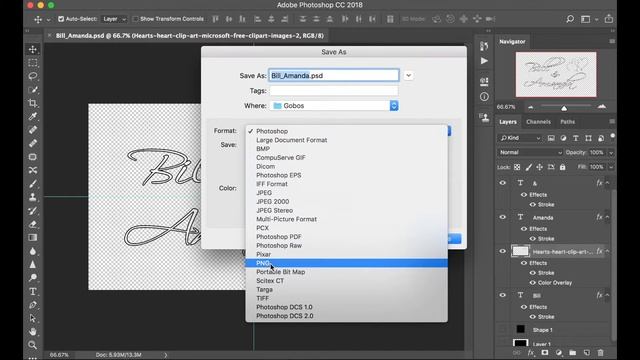Create new group folder icon
The height and width of the screenshot is (360, 640).
(x=573, y=353)
